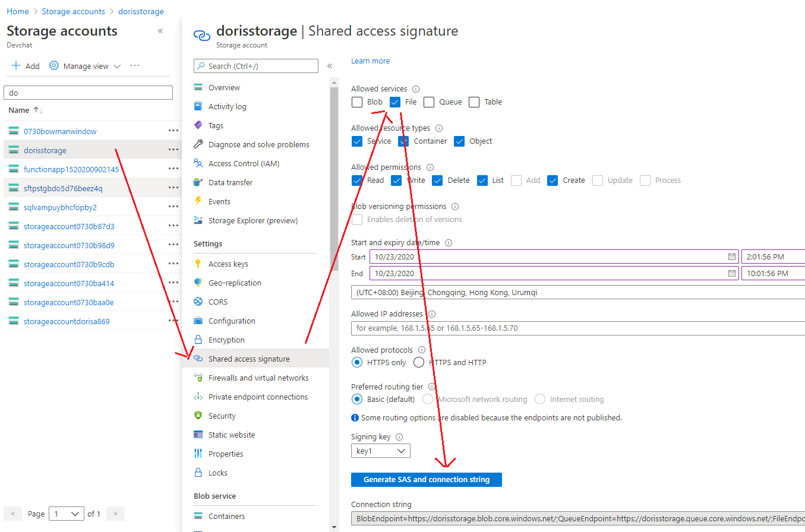This screenshot has height=532, width=805.
Task: Open the Start date calendar picker
Action: 732,256
